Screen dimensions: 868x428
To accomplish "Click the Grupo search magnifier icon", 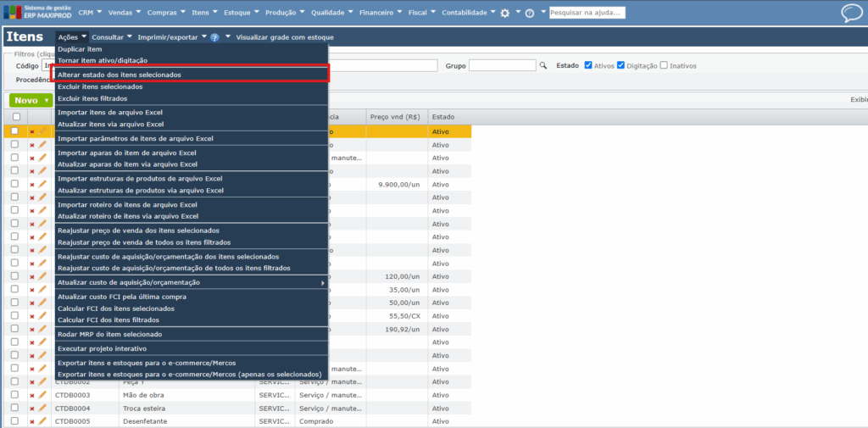I will [x=543, y=65].
